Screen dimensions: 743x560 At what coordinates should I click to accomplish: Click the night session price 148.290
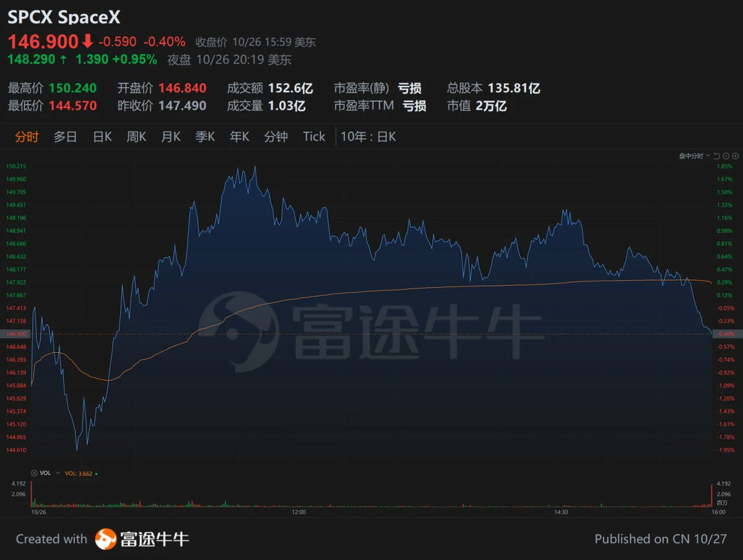pyautogui.click(x=32, y=59)
